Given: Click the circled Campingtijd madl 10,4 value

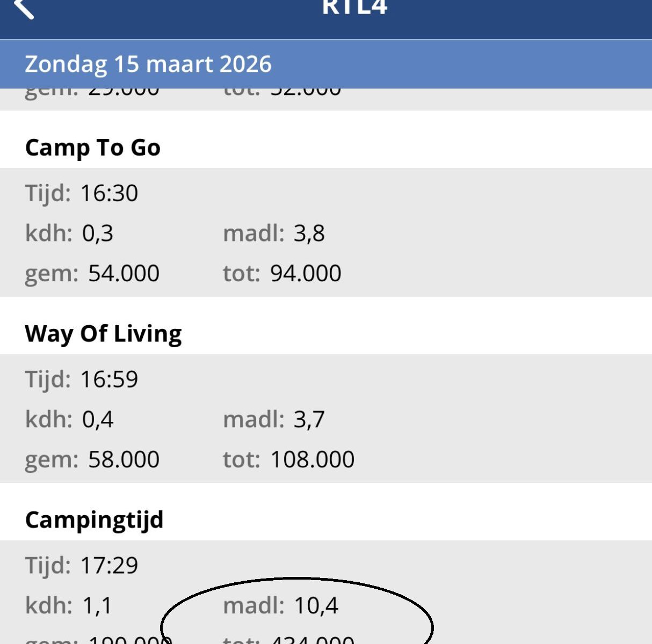Looking at the screenshot, I should coord(316,605).
